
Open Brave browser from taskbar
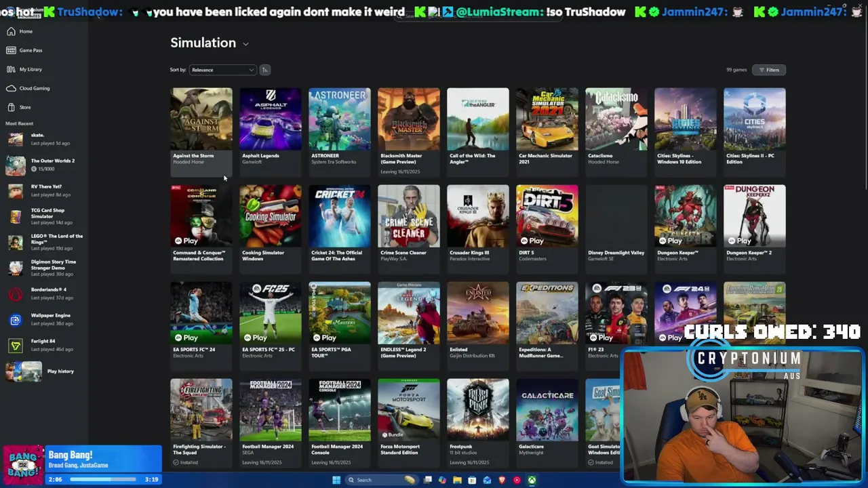point(502,480)
